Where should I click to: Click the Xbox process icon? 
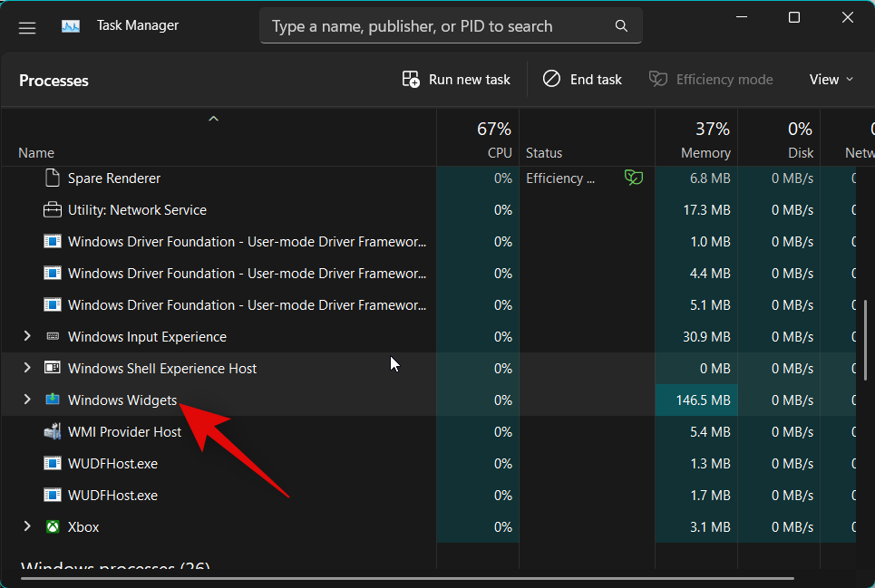pyautogui.click(x=52, y=526)
